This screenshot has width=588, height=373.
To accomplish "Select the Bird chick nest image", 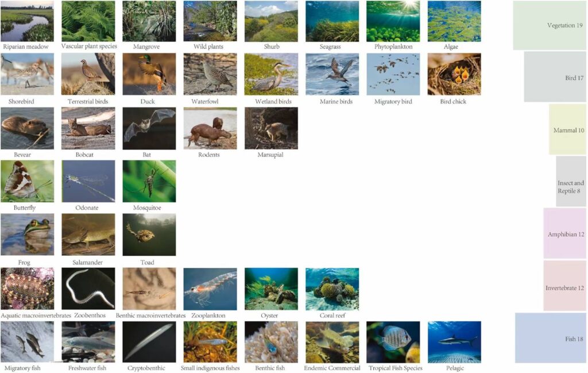I will [454, 74].
